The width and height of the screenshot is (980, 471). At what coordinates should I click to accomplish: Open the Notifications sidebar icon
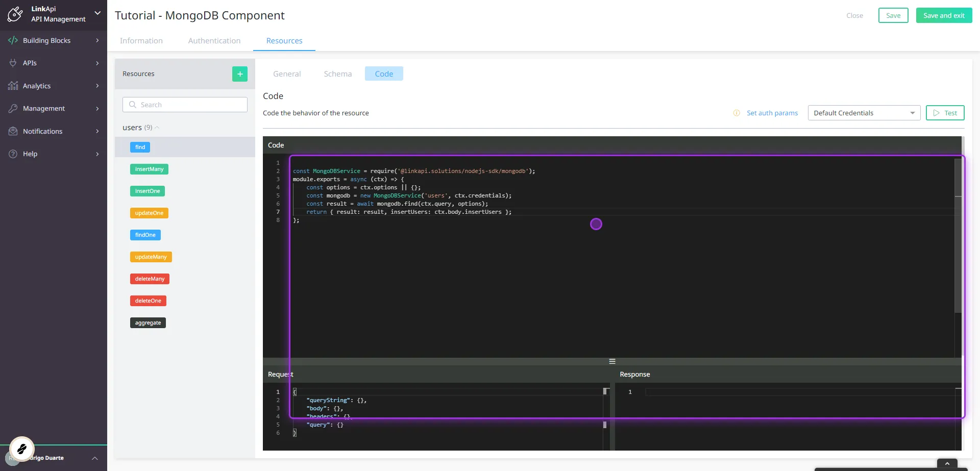coord(13,131)
